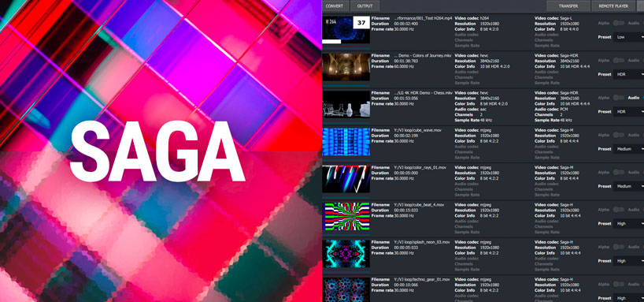The image size is (644, 302).
Task: Open the CONVERT tab
Action: 335,6
